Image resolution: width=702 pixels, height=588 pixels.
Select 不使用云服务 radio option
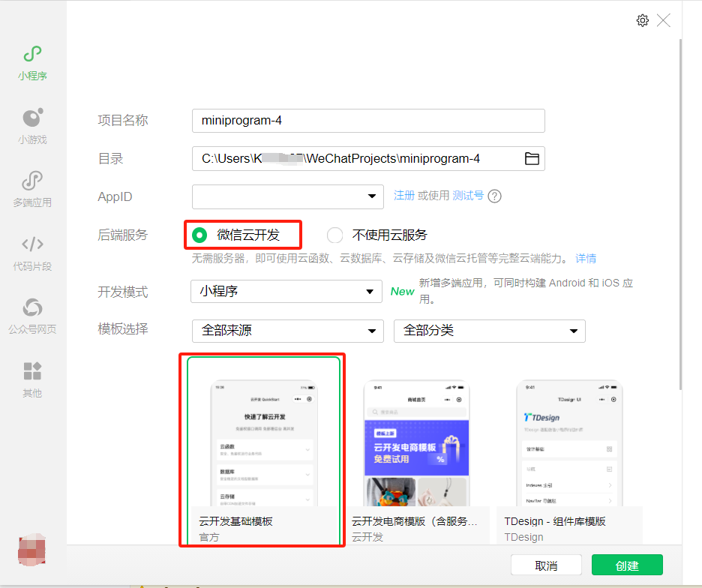click(x=334, y=235)
